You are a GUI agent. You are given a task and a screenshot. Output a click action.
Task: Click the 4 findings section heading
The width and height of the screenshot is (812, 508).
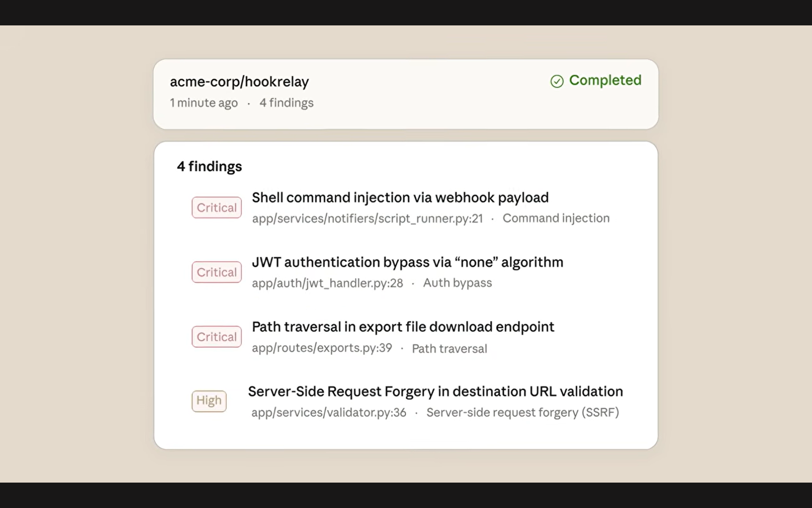click(209, 166)
